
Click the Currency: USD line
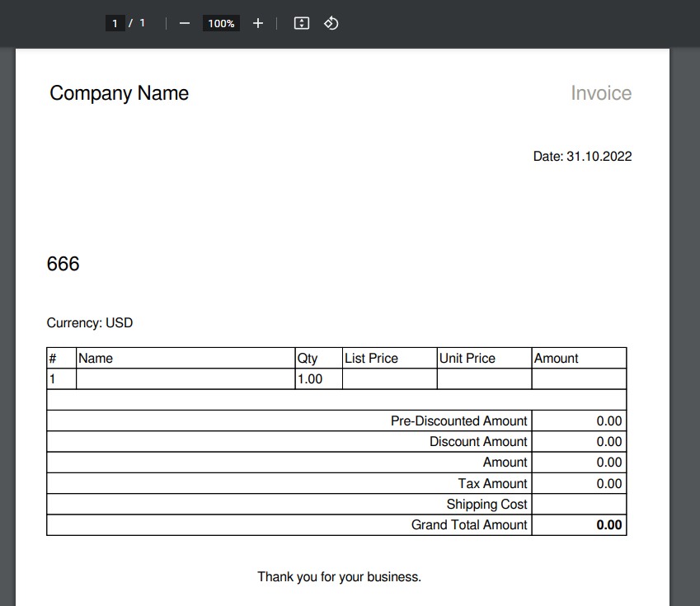point(90,323)
